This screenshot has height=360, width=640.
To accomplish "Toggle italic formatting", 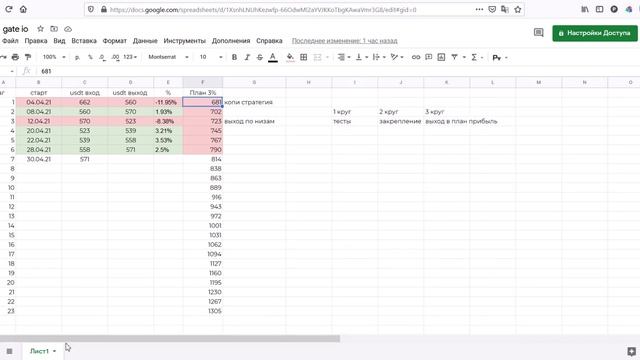I will (x=247, y=57).
